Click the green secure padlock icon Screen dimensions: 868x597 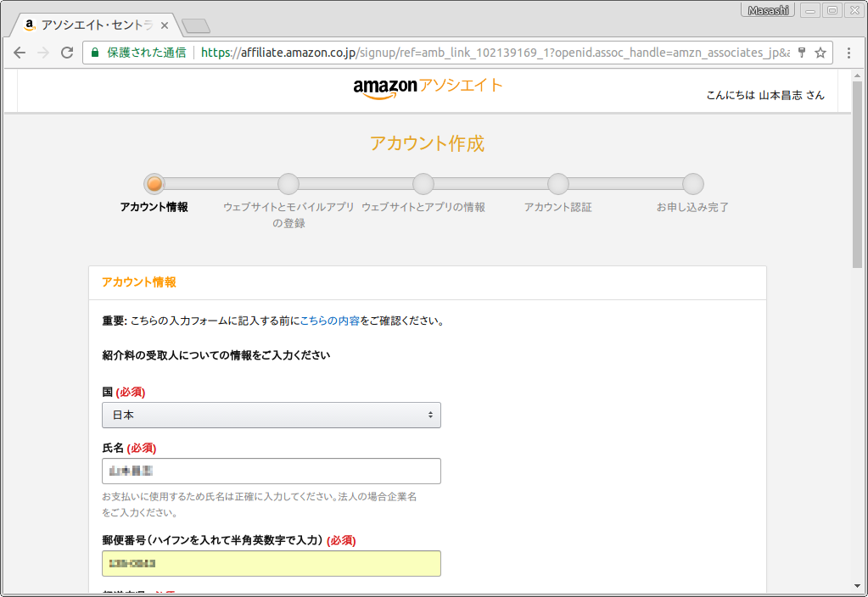95,53
